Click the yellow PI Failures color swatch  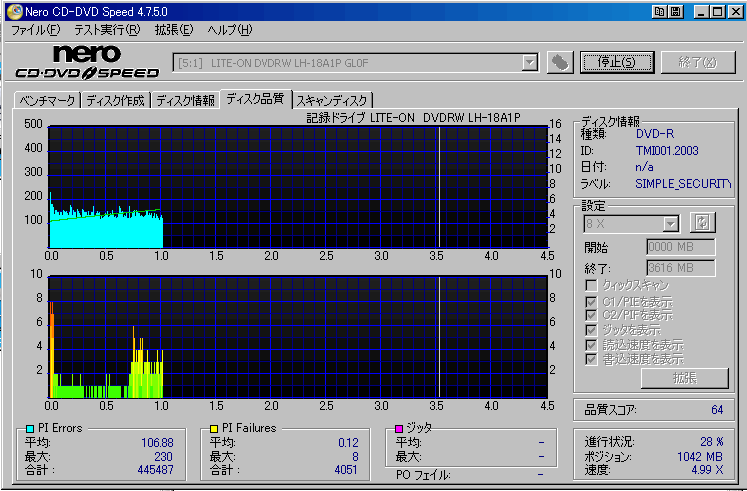tap(214, 429)
